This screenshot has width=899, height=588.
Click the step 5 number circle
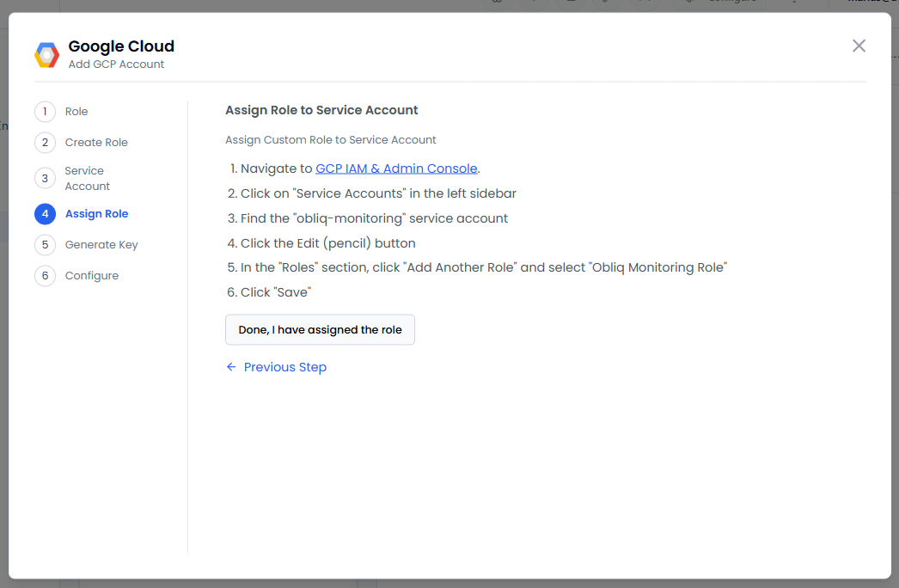tap(45, 245)
